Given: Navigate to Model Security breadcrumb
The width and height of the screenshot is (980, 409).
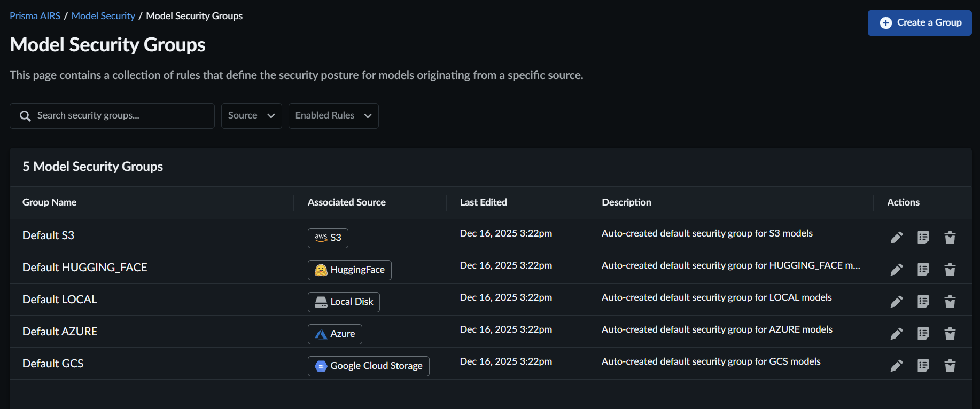Looking at the screenshot, I should coord(103,16).
